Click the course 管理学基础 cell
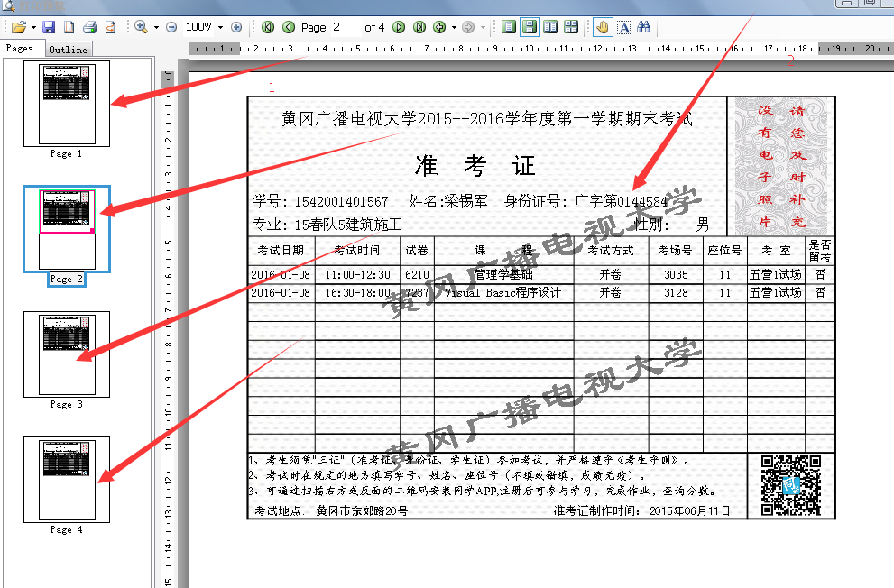 tap(503, 275)
